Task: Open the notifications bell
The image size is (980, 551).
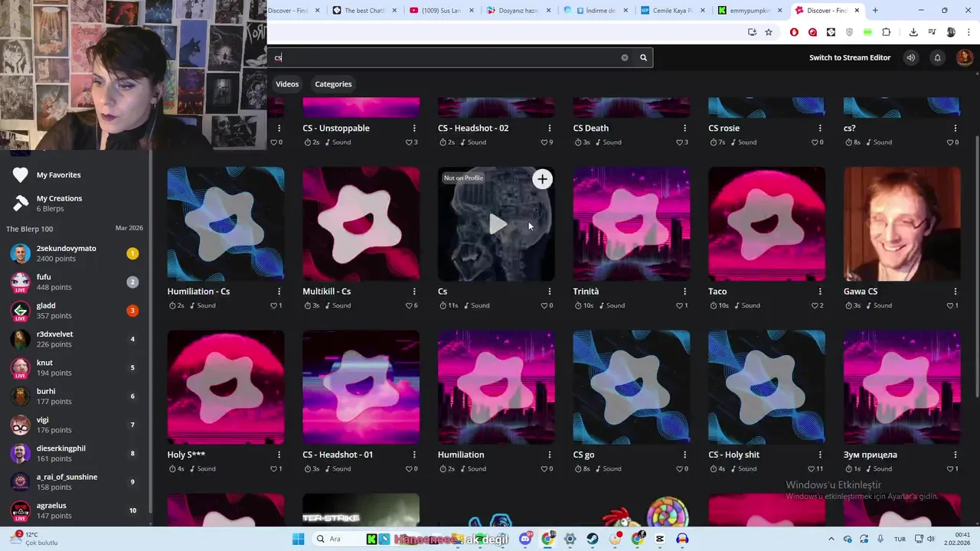Action: point(937,57)
